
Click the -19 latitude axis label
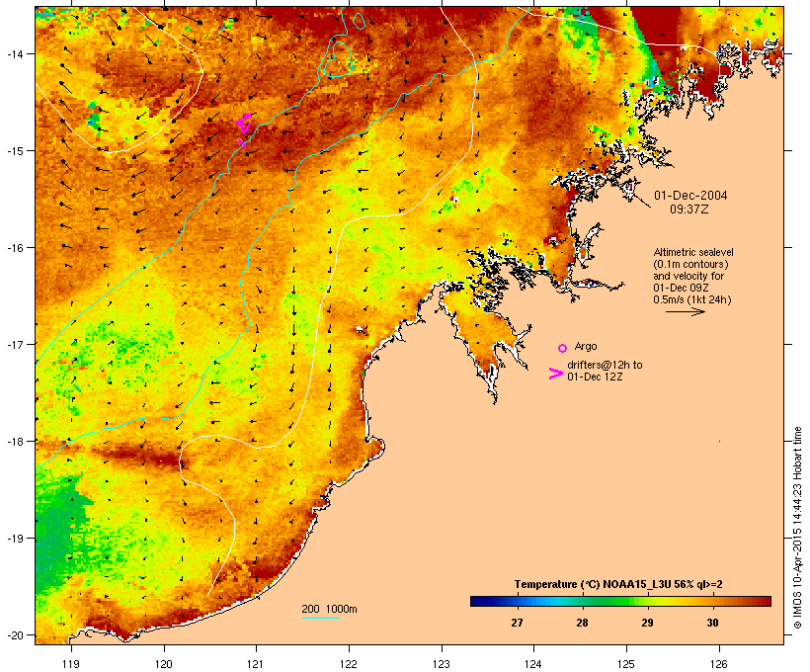click(x=14, y=539)
